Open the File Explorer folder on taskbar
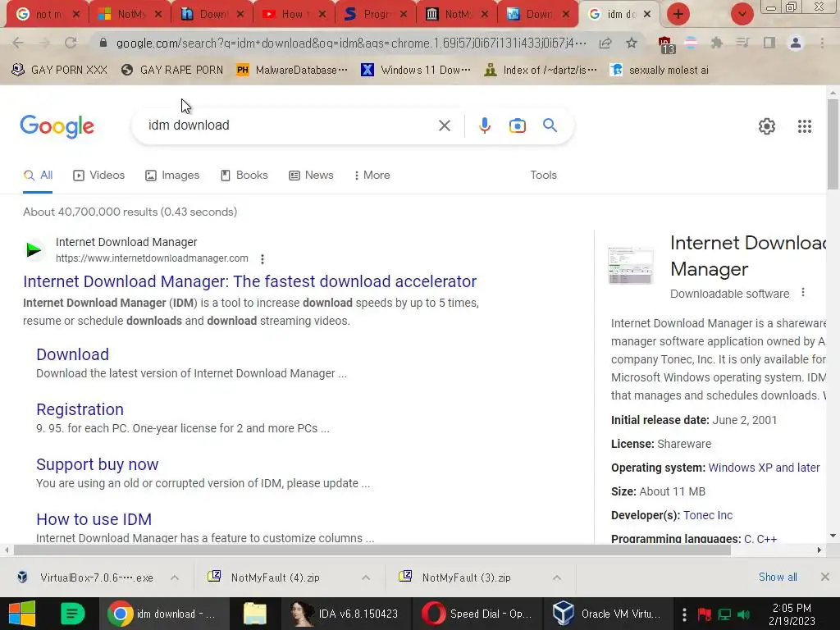The height and width of the screenshot is (630, 840). [x=254, y=614]
